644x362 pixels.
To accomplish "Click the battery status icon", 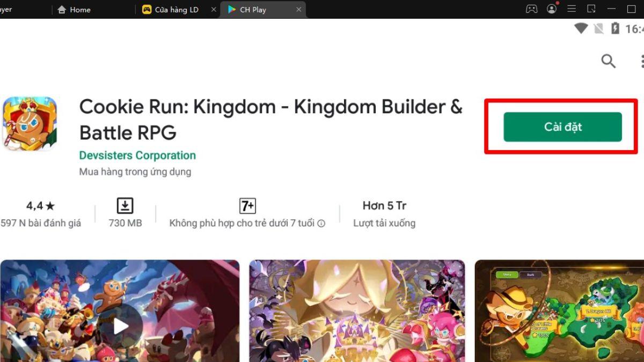I will tap(615, 28).
